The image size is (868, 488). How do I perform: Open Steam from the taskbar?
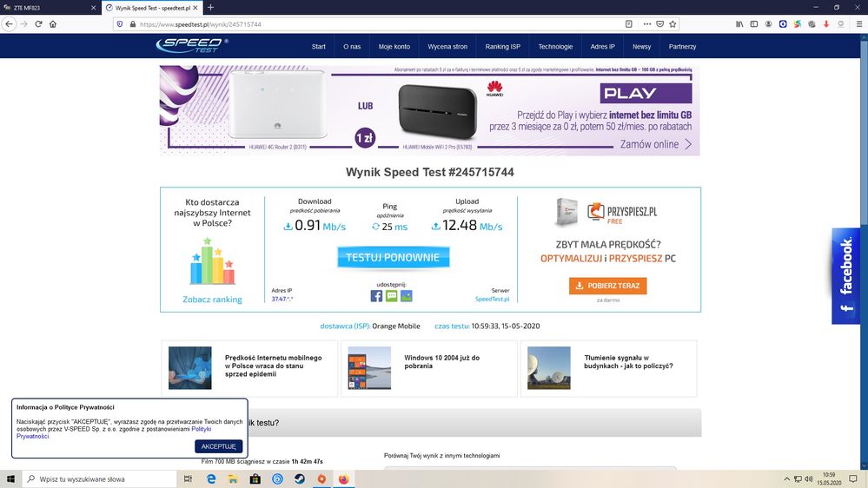300,479
